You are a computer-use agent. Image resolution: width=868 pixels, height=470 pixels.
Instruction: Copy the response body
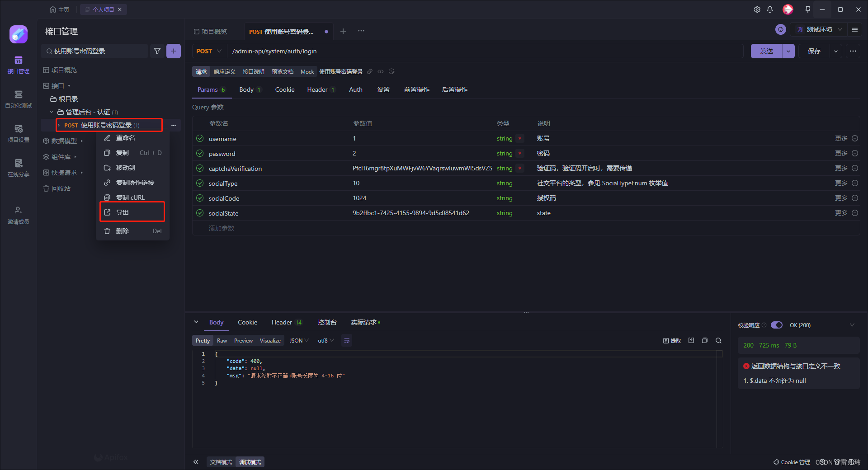705,341
